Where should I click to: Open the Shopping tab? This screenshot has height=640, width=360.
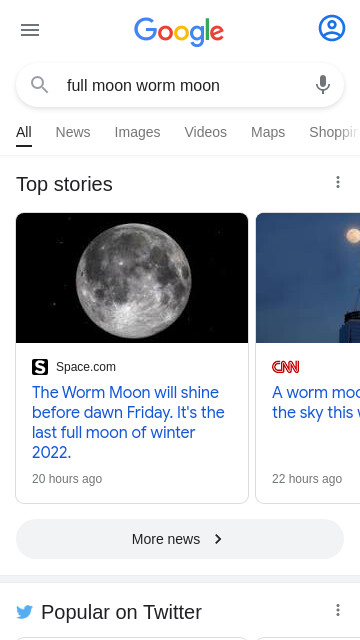pos(334,132)
